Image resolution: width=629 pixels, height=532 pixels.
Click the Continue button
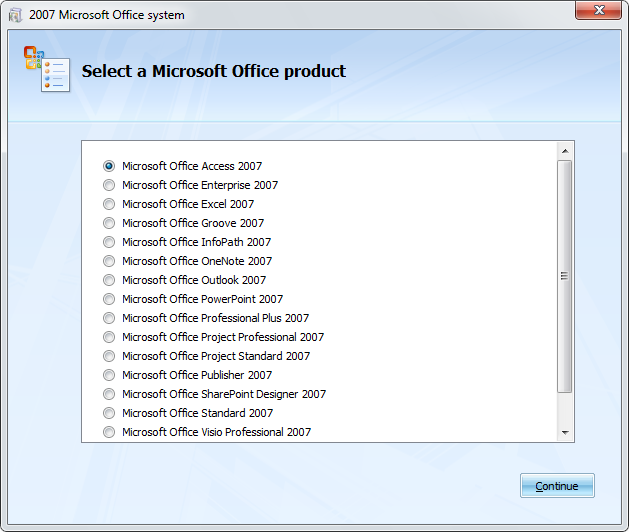tap(557, 486)
